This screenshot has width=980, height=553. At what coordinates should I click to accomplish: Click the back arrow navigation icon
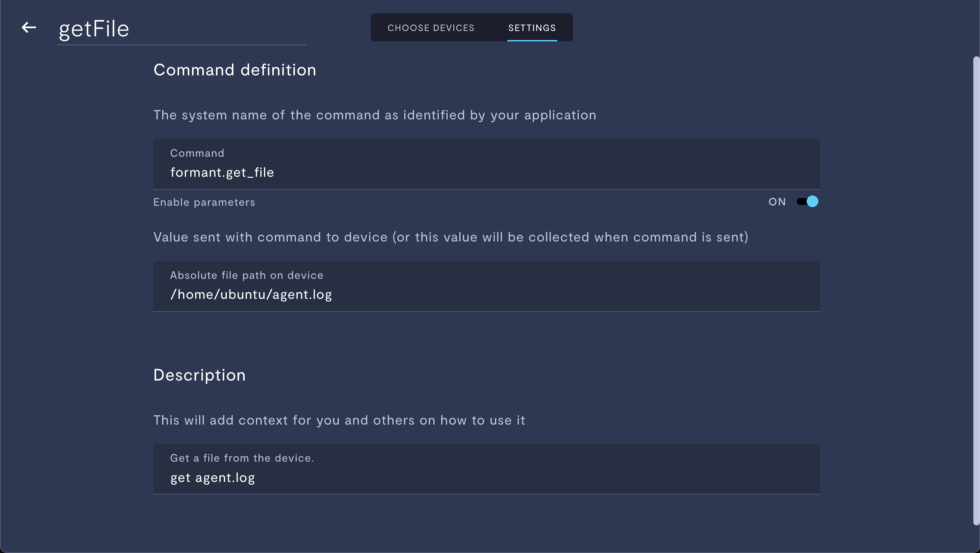(28, 28)
